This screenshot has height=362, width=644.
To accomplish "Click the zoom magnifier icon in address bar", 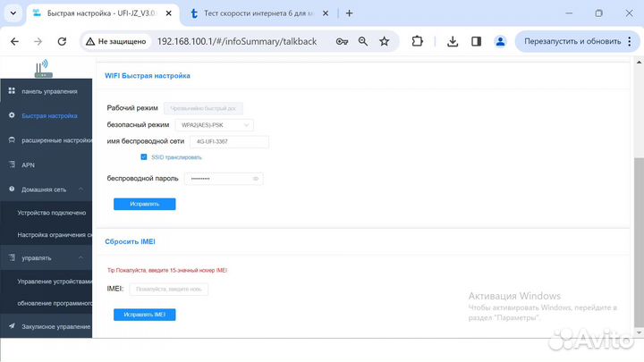I will [363, 41].
